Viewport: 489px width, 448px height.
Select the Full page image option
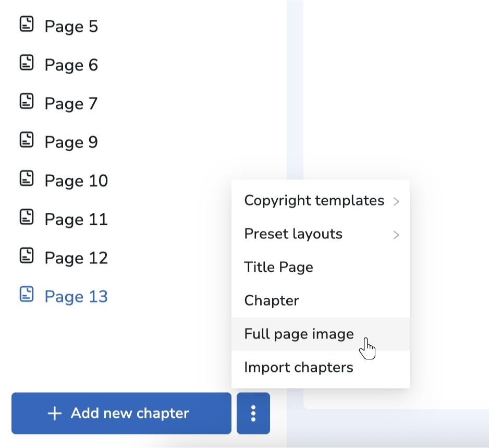(299, 334)
